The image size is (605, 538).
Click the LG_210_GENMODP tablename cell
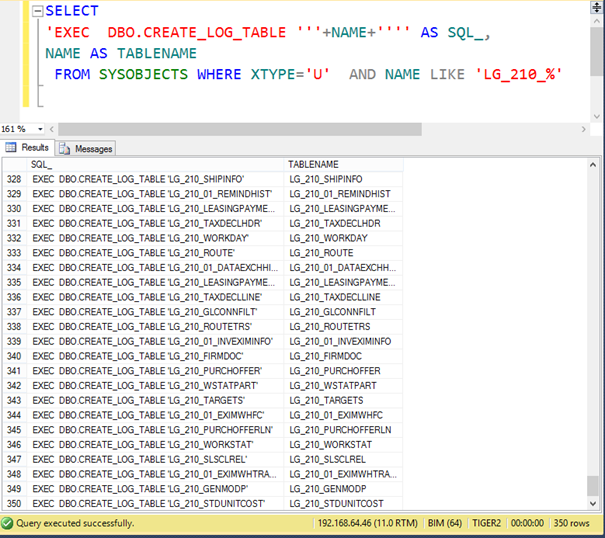click(343, 489)
